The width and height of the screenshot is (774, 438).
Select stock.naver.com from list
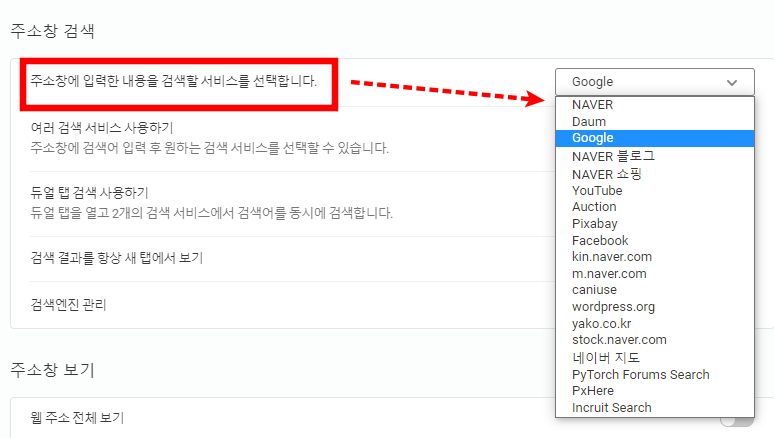[x=655, y=340]
